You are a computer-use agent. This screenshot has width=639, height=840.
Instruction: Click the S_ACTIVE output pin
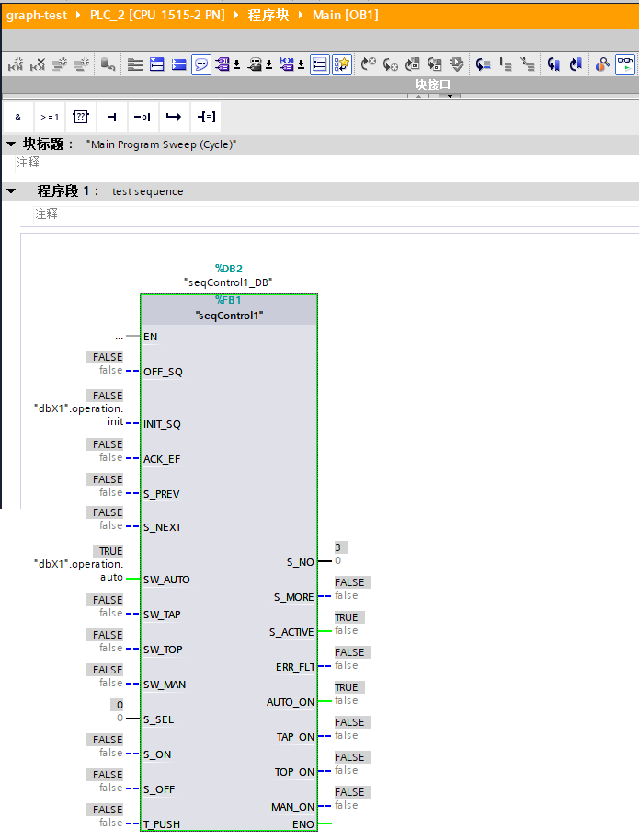coord(291,633)
